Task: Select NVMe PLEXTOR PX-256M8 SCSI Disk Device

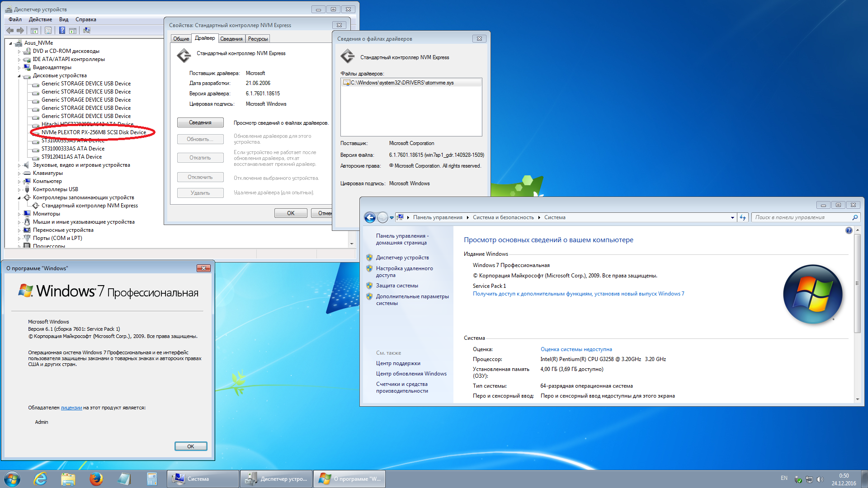Action: click(94, 132)
